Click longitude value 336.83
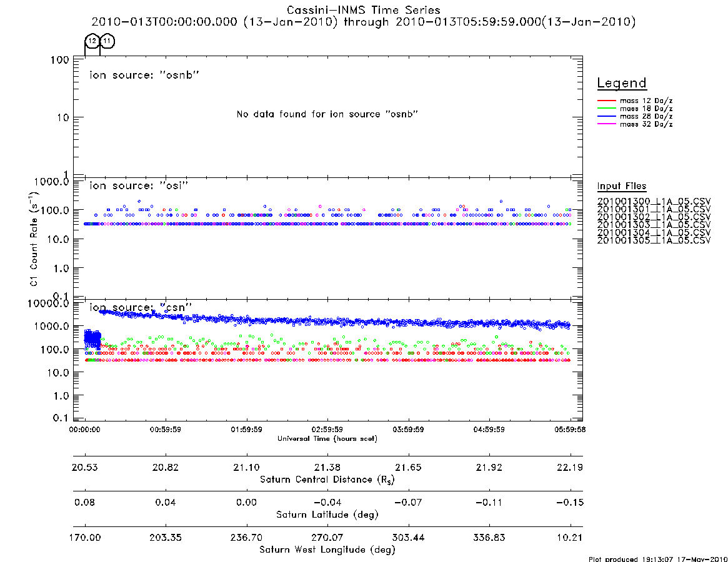This screenshot has width=728, height=562. [489, 538]
